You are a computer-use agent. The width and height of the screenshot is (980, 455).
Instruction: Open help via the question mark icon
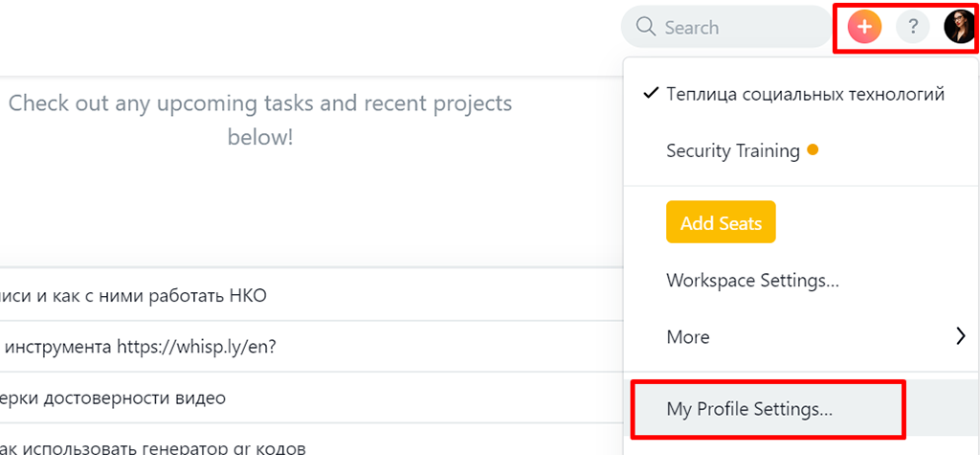[912, 27]
